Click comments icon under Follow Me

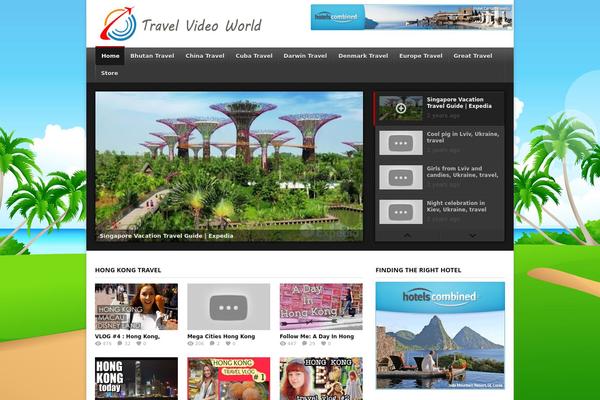tap(305, 344)
